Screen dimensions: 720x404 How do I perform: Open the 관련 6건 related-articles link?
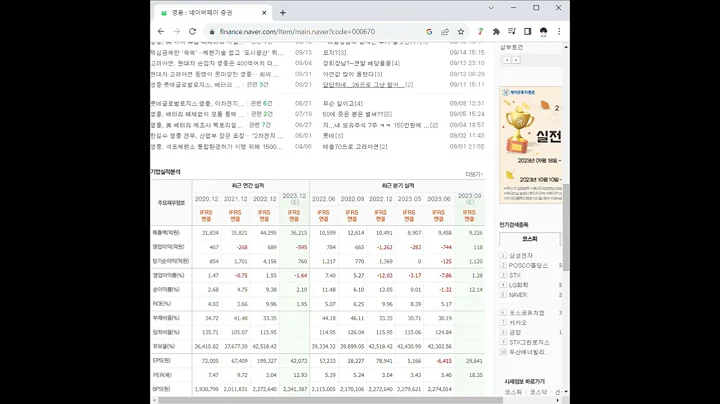261,104
